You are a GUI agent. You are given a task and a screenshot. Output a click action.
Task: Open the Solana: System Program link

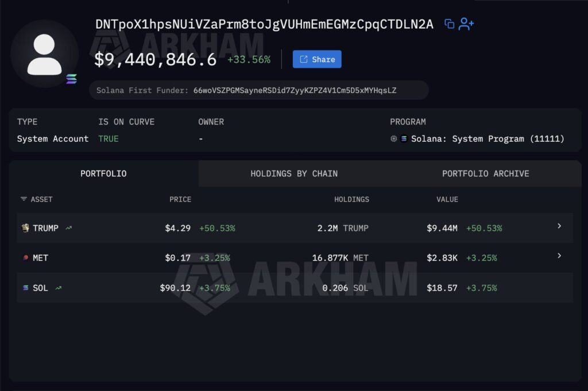[x=488, y=139]
